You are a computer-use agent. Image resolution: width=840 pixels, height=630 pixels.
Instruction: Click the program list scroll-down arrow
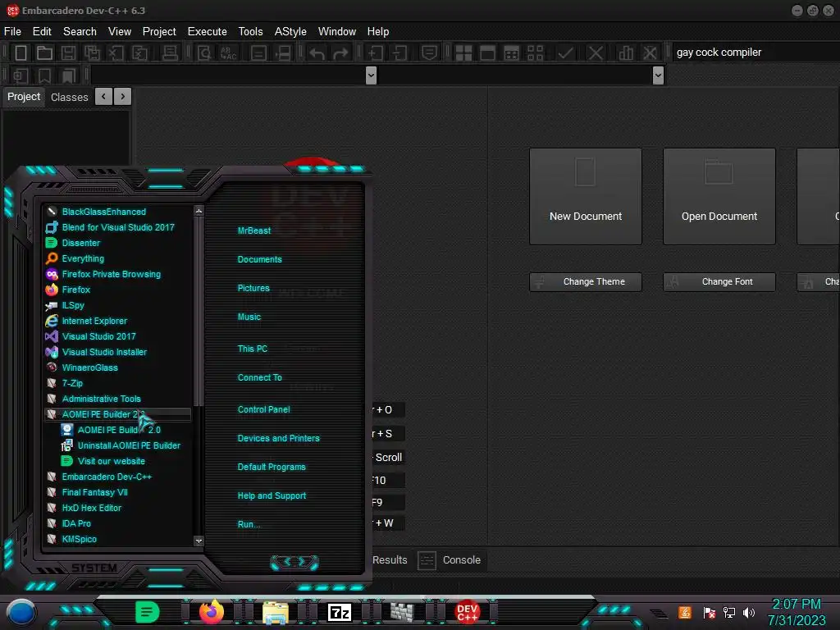(x=199, y=541)
